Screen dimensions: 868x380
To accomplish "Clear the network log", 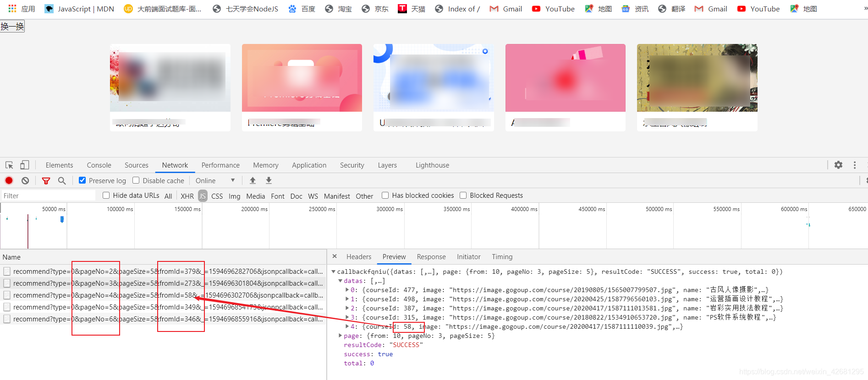I will (x=25, y=180).
